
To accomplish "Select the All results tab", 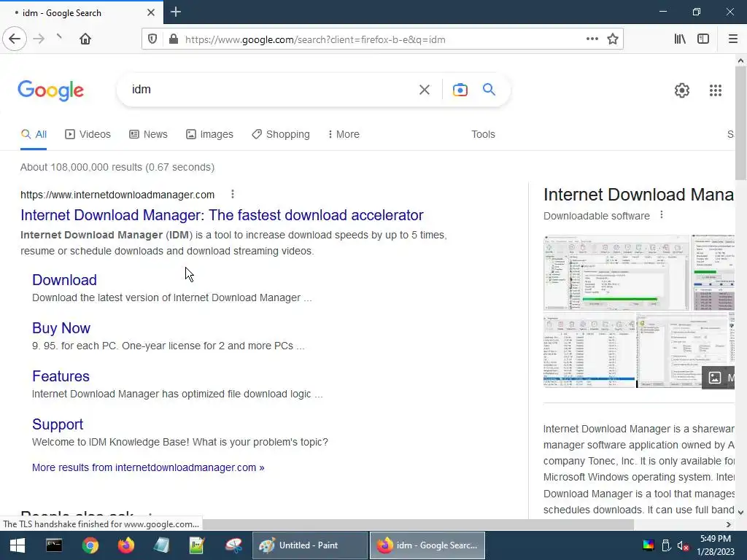I will pos(34,134).
